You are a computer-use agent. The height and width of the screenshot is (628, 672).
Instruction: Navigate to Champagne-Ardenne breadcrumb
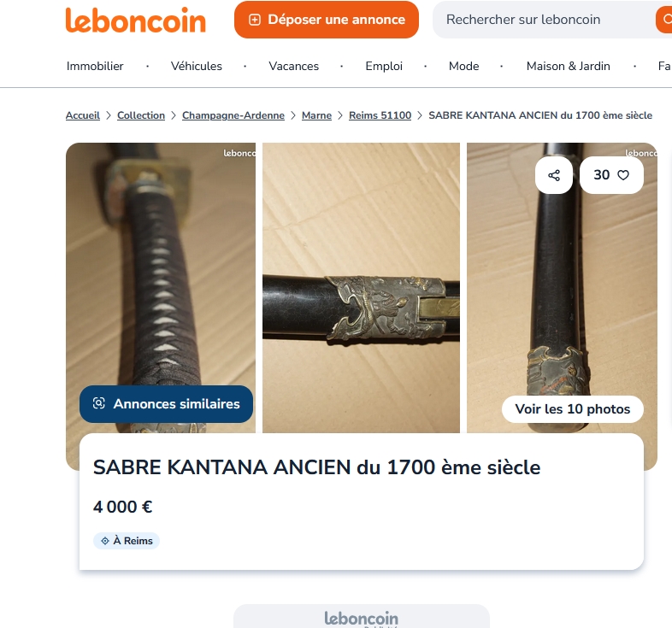[233, 115]
